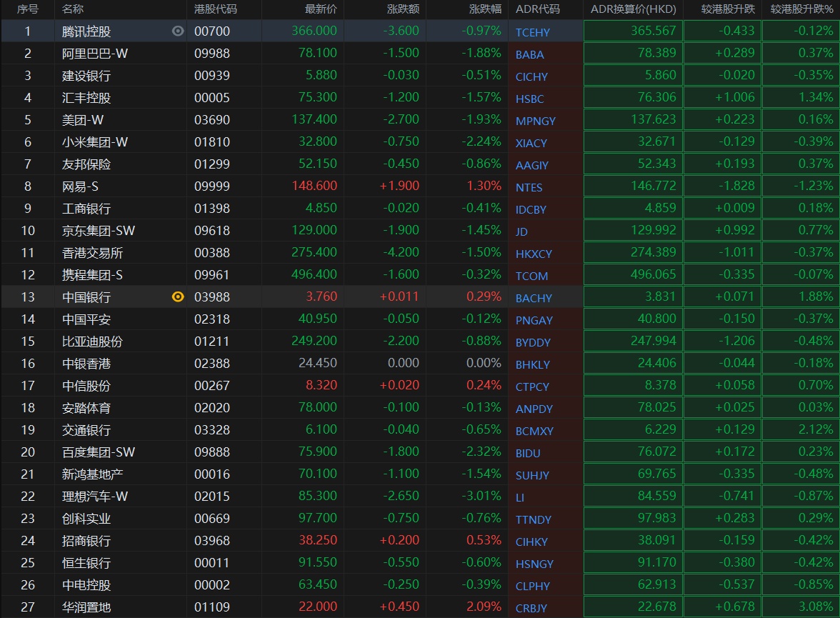Select the 小米集团-W stock name
840x618 pixels.
95,142
